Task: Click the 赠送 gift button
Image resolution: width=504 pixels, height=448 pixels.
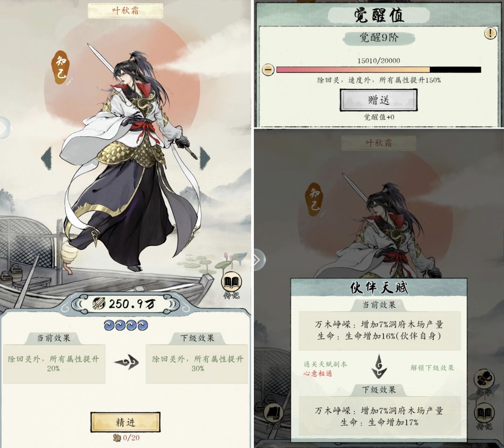Action: (x=378, y=100)
